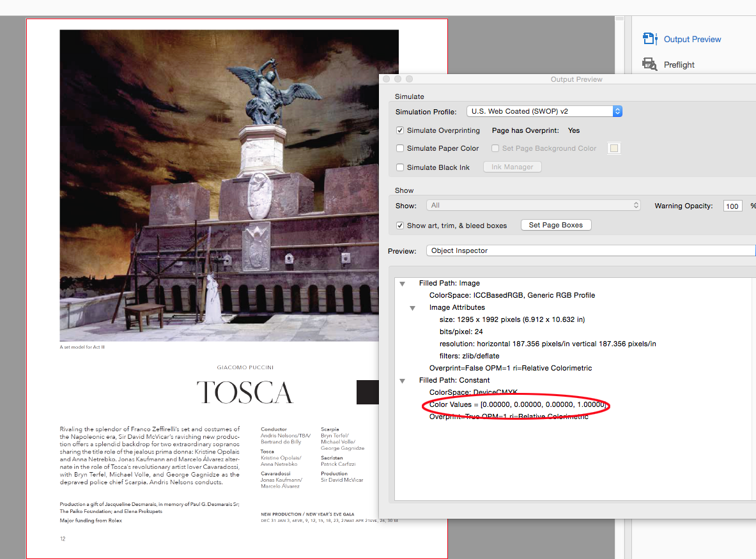Select the filters: zlib/deflate row

(x=469, y=356)
